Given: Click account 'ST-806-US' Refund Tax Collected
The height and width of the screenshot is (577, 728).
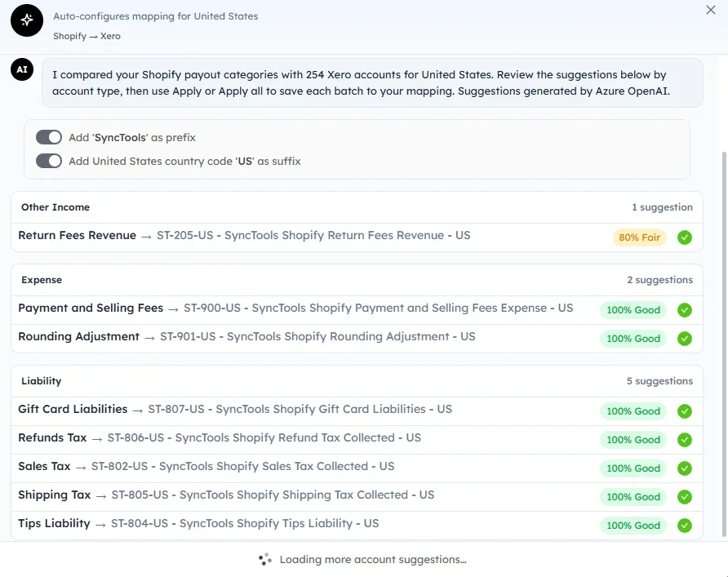Looking at the screenshot, I should pyautogui.click(x=264, y=437).
